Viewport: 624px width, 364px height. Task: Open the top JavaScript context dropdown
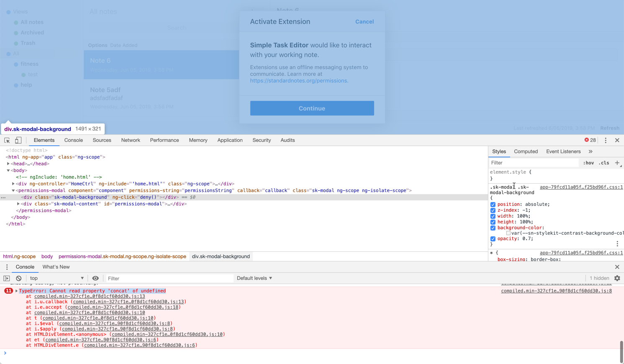(x=56, y=278)
